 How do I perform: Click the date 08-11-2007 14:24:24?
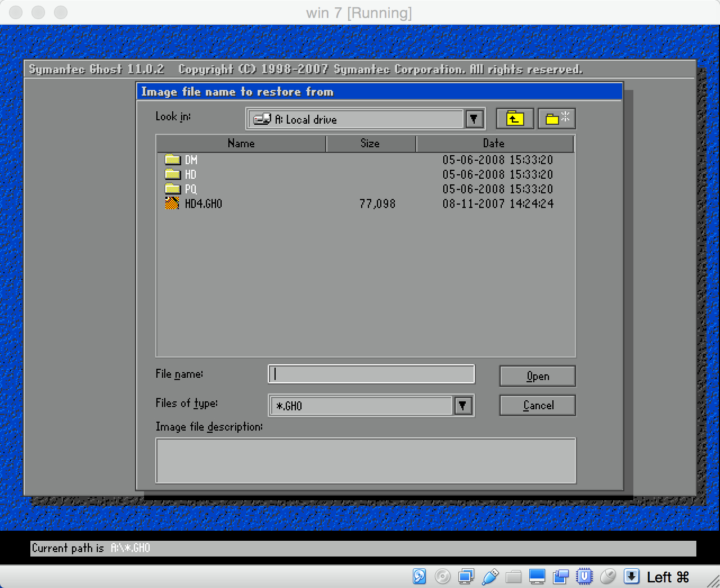click(x=498, y=204)
